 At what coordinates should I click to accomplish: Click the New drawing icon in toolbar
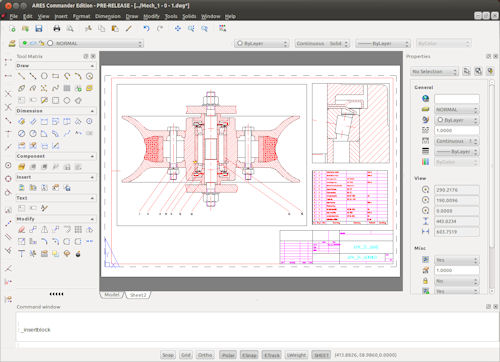[12, 29]
